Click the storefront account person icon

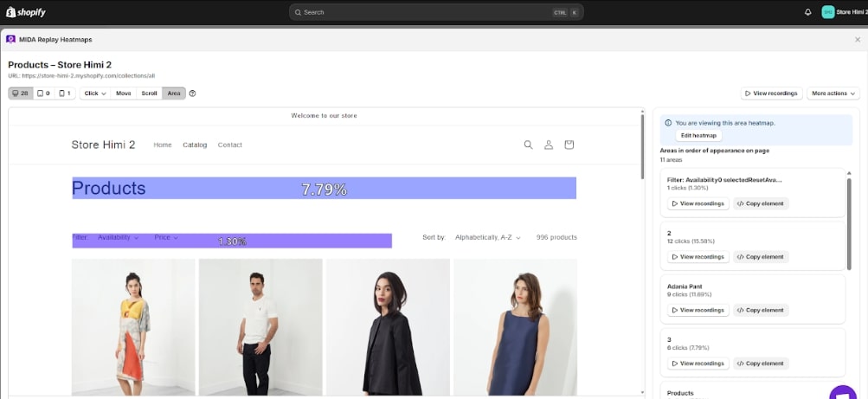549,145
